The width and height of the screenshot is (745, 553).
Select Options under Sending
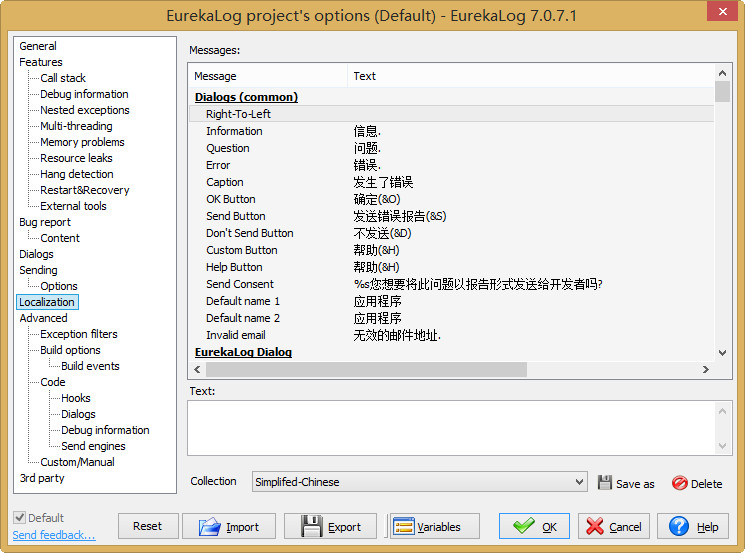point(58,286)
